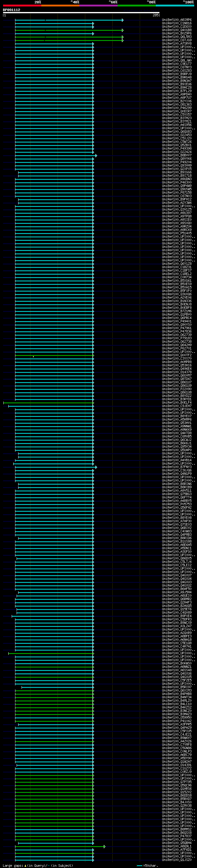197x868 pixels.
Task: Select the UniRef100_C5YX57 label
Action: pos(177,115)
